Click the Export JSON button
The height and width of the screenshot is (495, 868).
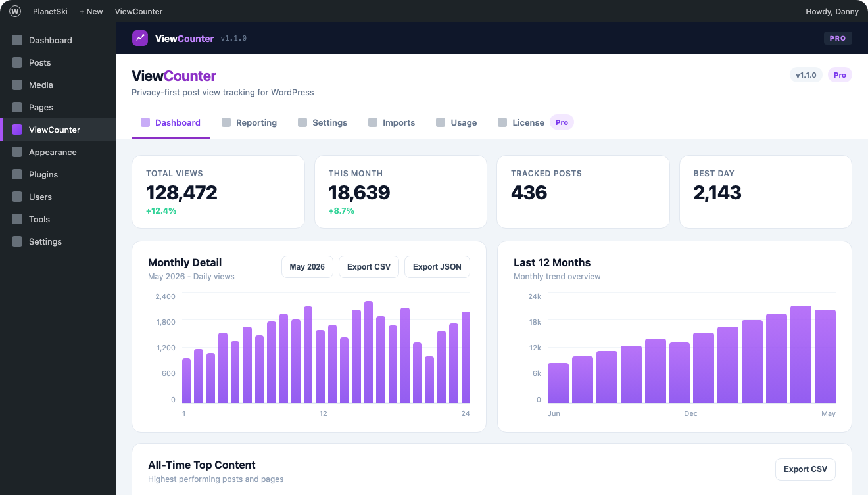point(437,267)
